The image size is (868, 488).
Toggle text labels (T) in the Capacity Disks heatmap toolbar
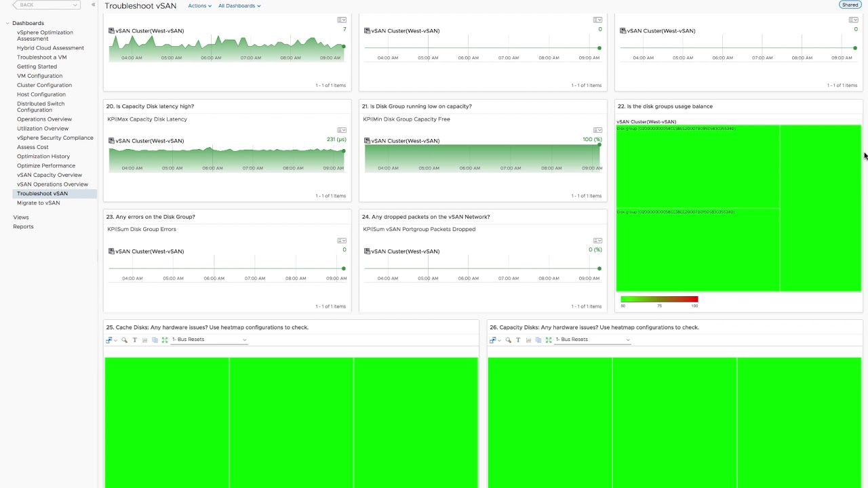click(518, 340)
